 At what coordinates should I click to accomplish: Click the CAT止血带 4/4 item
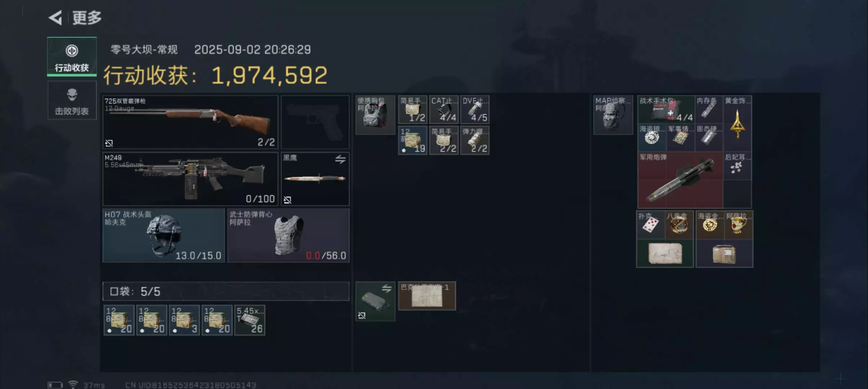[444, 109]
